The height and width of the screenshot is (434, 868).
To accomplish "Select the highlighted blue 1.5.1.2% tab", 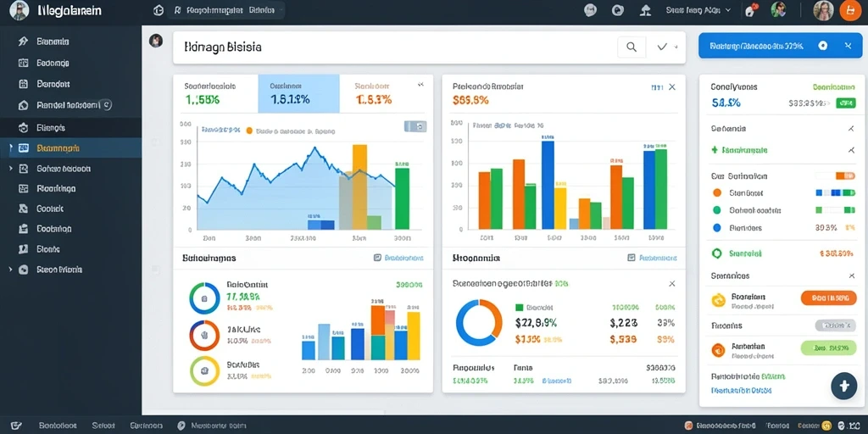I will point(298,93).
